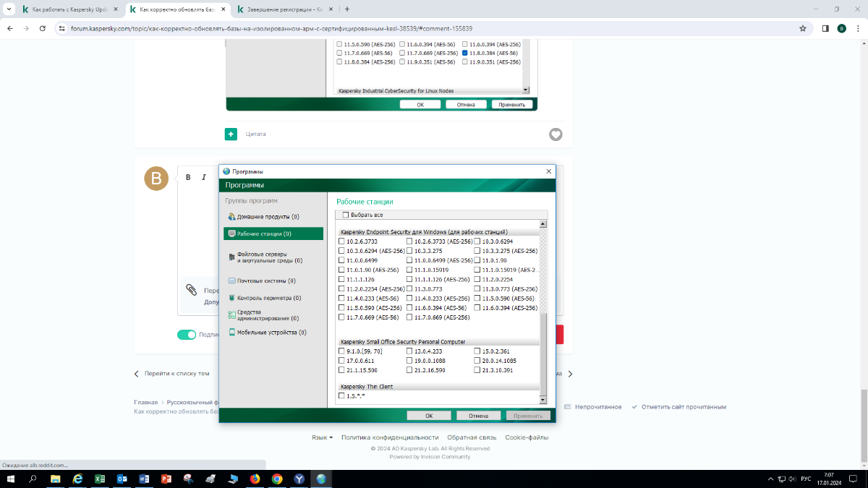868x488 pixels.
Task: Apply bold formatting in the reply editor
Action: click(x=188, y=177)
